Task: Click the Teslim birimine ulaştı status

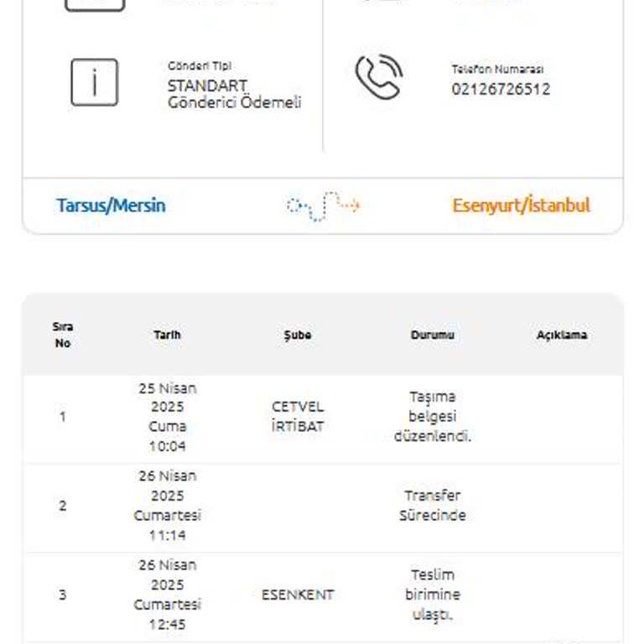Action: tap(433, 595)
